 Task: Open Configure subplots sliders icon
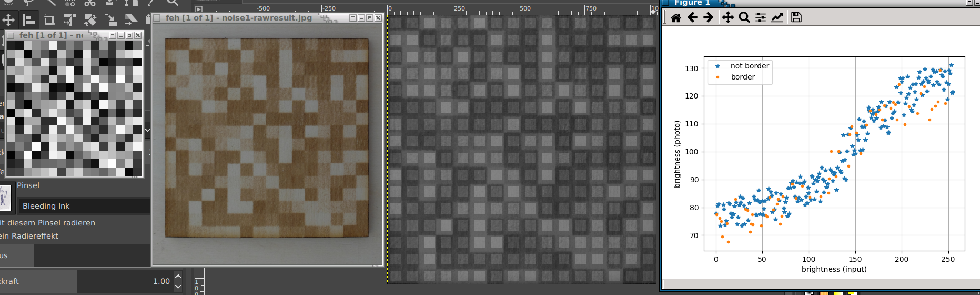coord(761,18)
